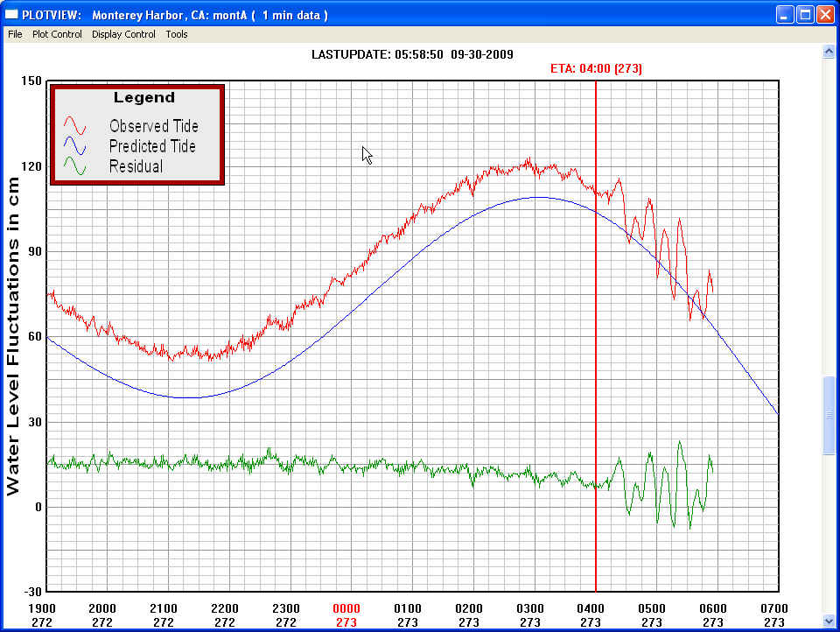Open the File menu
The height and width of the screenshot is (632, 840).
click(x=15, y=34)
